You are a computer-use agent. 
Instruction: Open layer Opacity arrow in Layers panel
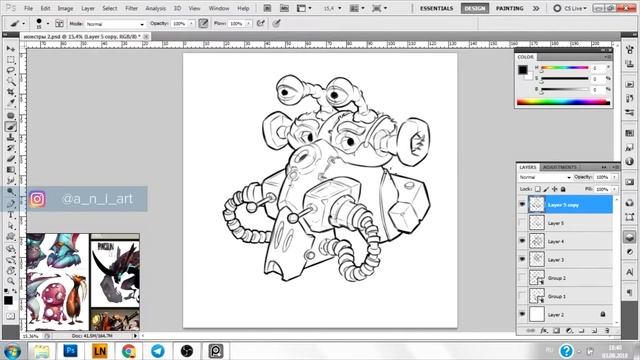click(x=614, y=177)
